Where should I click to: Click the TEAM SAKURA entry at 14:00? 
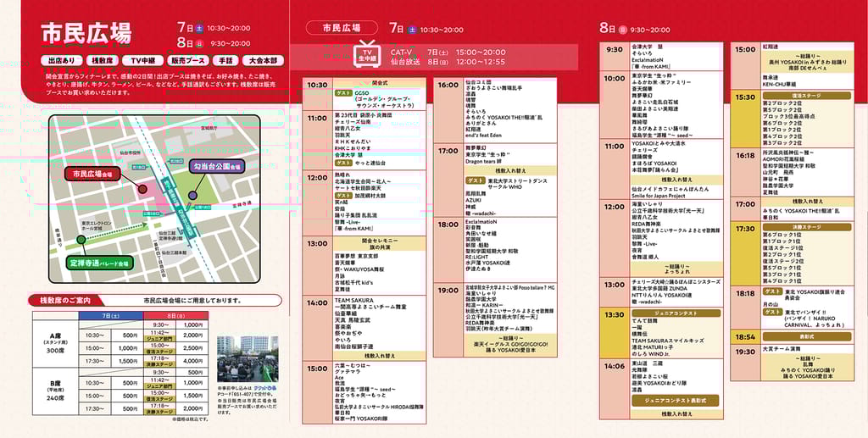355,300
